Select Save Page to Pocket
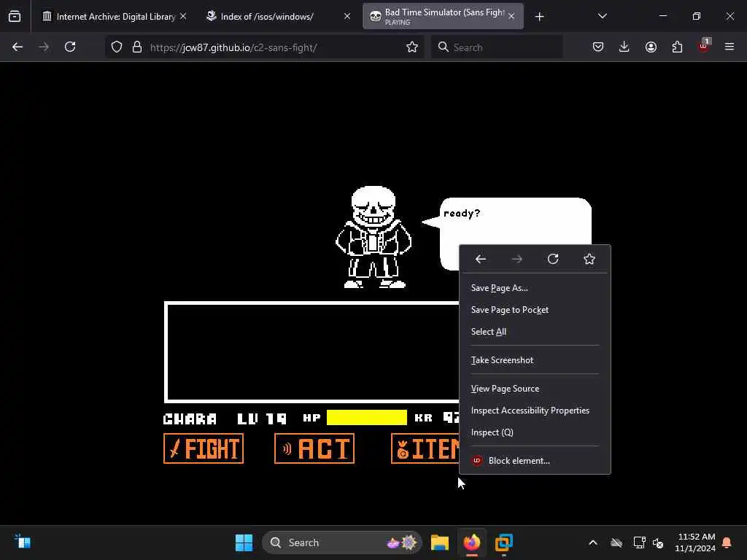747x560 pixels. 535,310
